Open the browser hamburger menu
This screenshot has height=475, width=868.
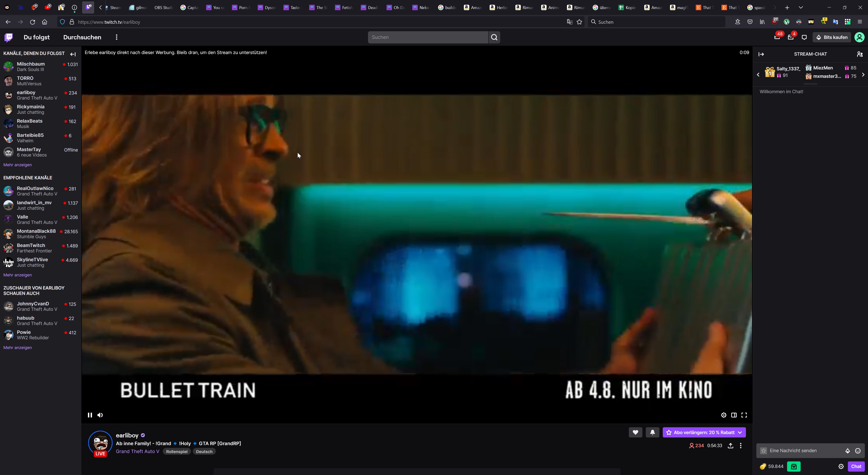pyautogui.click(x=860, y=22)
